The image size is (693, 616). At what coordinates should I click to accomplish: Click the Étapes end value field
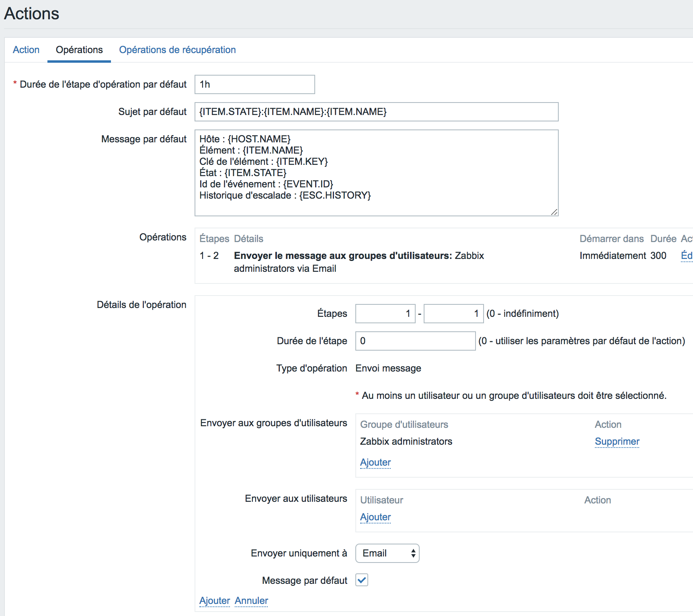click(454, 314)
